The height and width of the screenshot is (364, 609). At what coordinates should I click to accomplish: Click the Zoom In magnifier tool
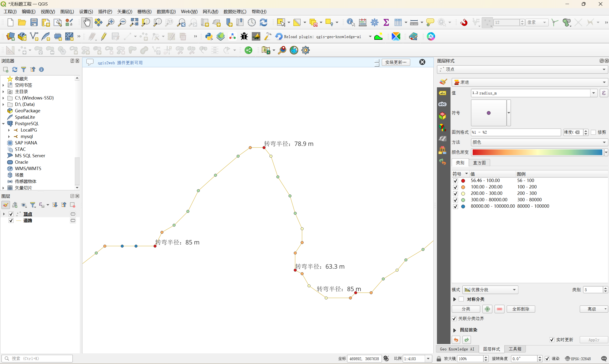click(110, 23)
